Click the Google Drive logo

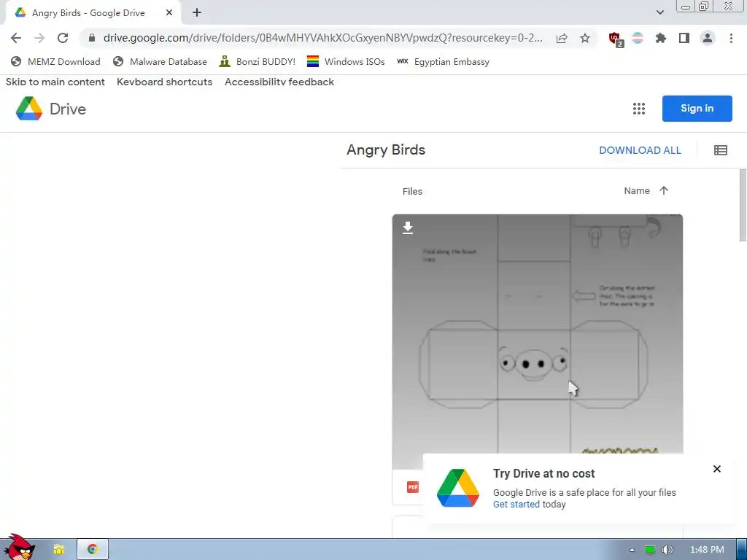[51, 109]
